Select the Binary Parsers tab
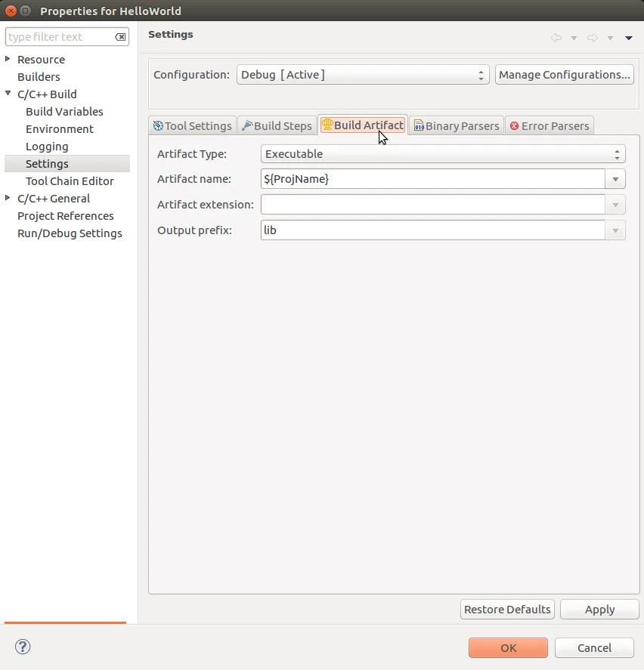Image resolution: width=644 pixels, height=670 pixels. (456, 125)
